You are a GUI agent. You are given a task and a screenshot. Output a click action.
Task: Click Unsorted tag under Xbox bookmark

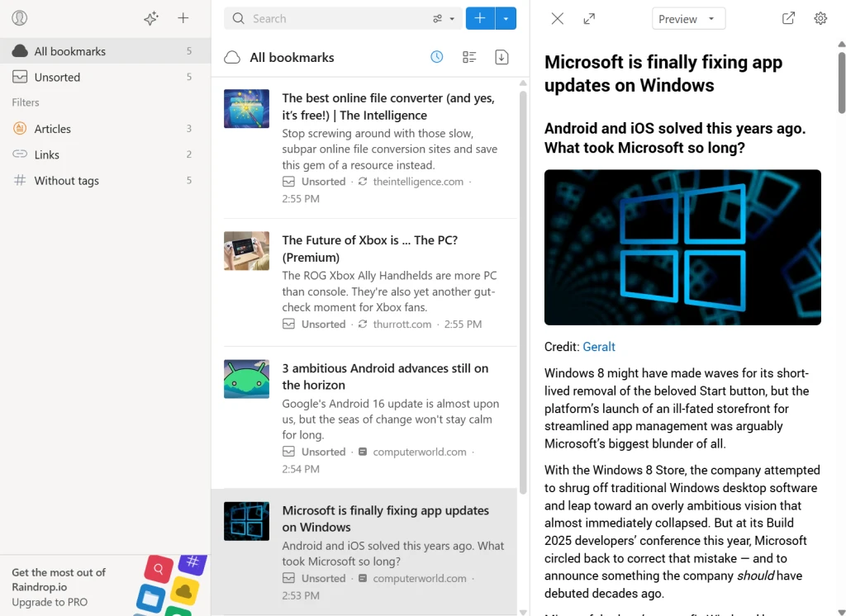point(323,325)
